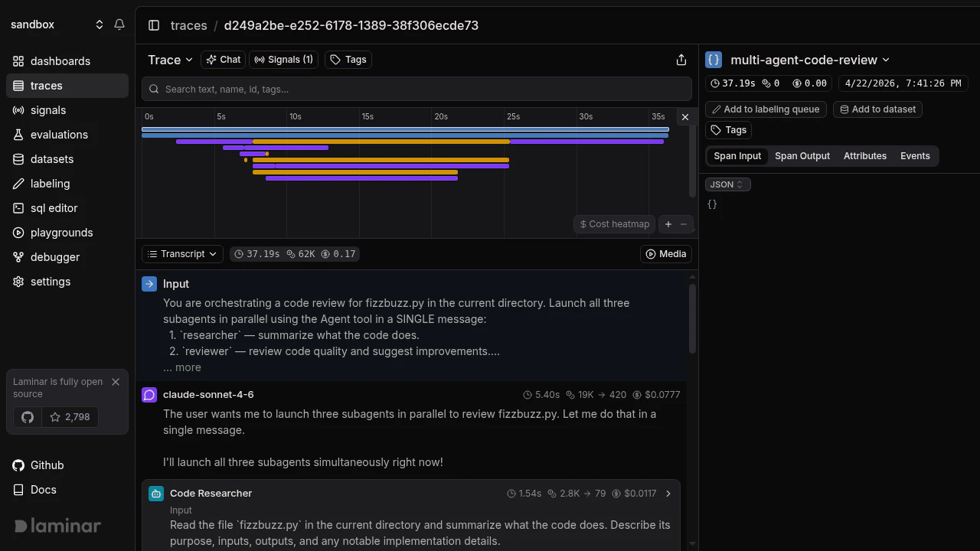This screenshot has width=980, height=551.
Task: Click the trace ID breadcrumb
Action: click(x=351, y=25)
